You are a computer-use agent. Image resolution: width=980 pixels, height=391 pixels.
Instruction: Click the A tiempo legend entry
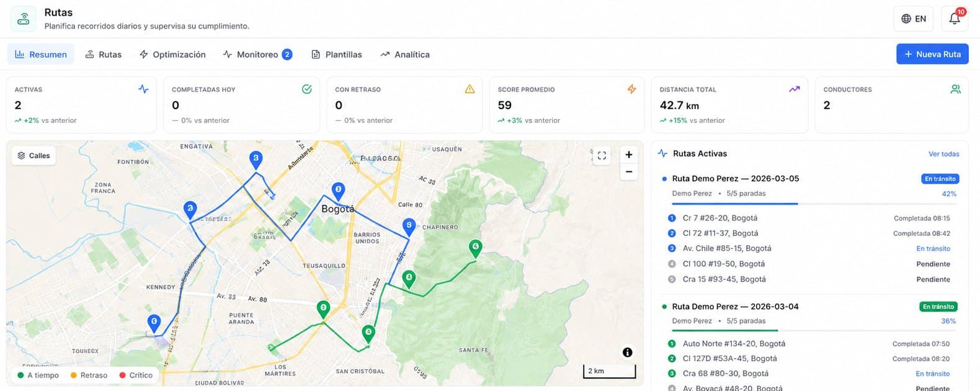38,375
